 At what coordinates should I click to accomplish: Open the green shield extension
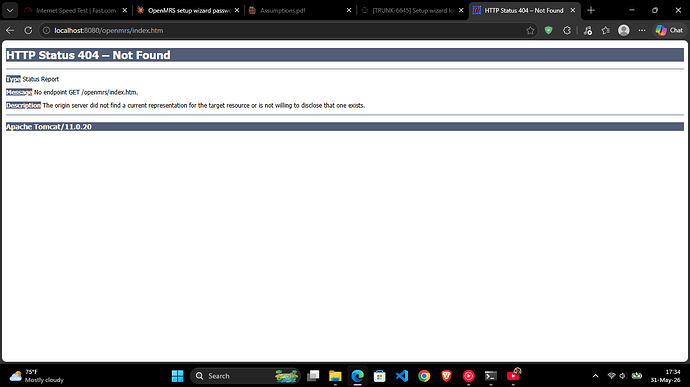548,30
